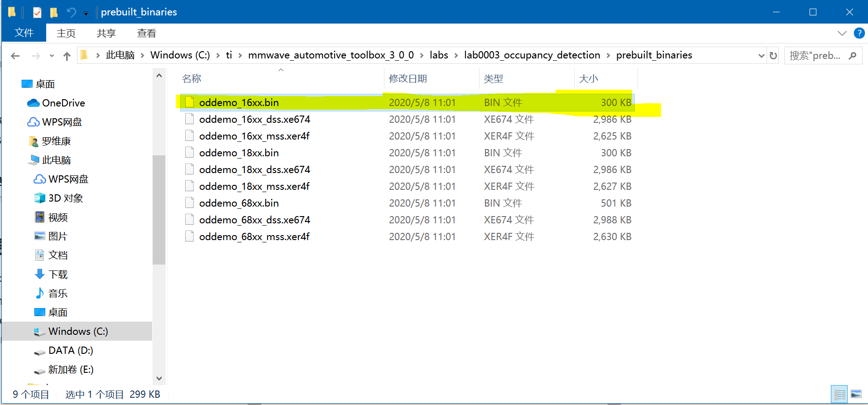The height and width of the screenshot is (405, 868).
Task: Open the 新加卷 (E:) drive
Action: pyautogui.click(x=64, y=369)
